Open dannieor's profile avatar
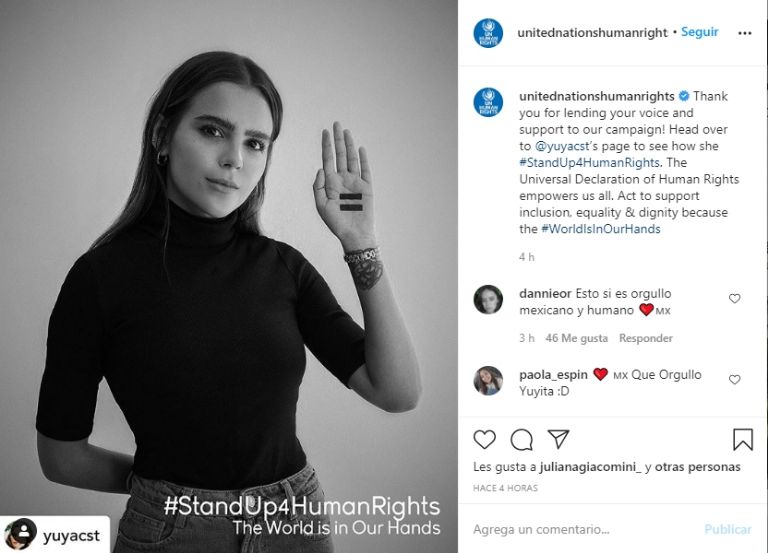Viewport: 768px width, 553px height. (488, 299)
